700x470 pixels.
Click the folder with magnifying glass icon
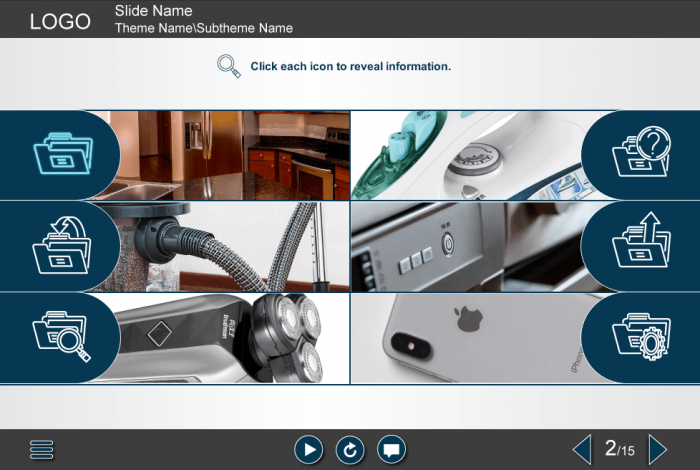coord(62,336)
